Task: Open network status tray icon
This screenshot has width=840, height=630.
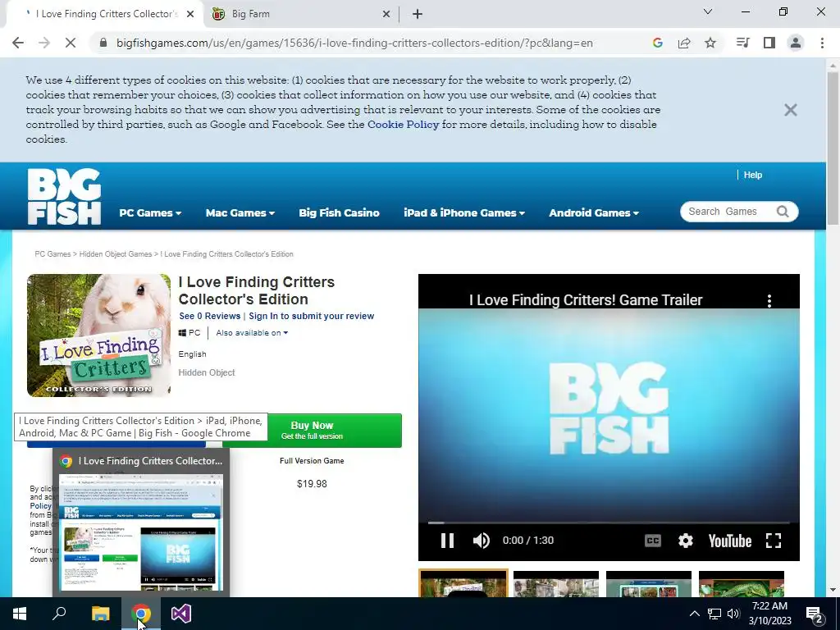Action: point(714,614)
